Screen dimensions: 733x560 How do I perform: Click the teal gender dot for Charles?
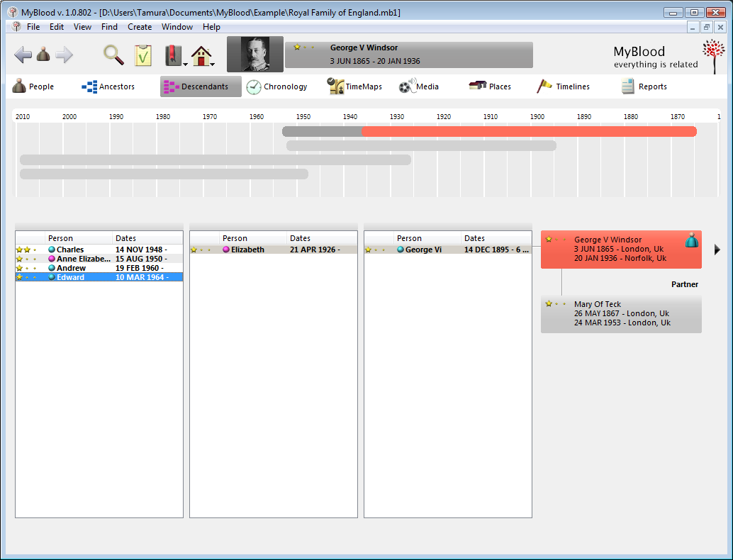[52, 250]
